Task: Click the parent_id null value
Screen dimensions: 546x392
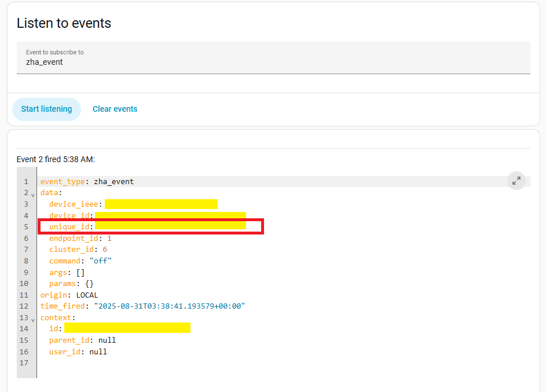Action: click(107, 340)
